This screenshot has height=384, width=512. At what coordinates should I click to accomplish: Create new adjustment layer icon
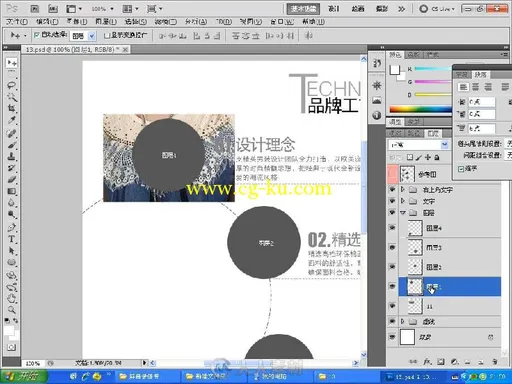click(454, 361)
